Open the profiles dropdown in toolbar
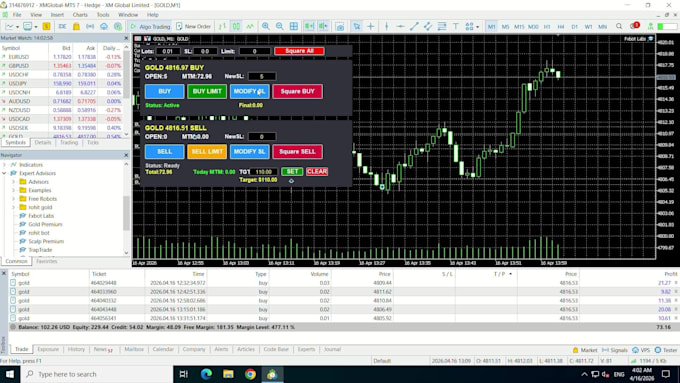The width and height of the screenshot is (680, 383). (36, 26)
